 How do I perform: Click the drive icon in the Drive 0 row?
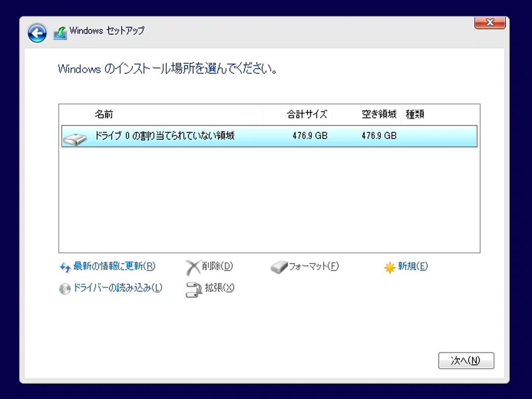[75, 139]
